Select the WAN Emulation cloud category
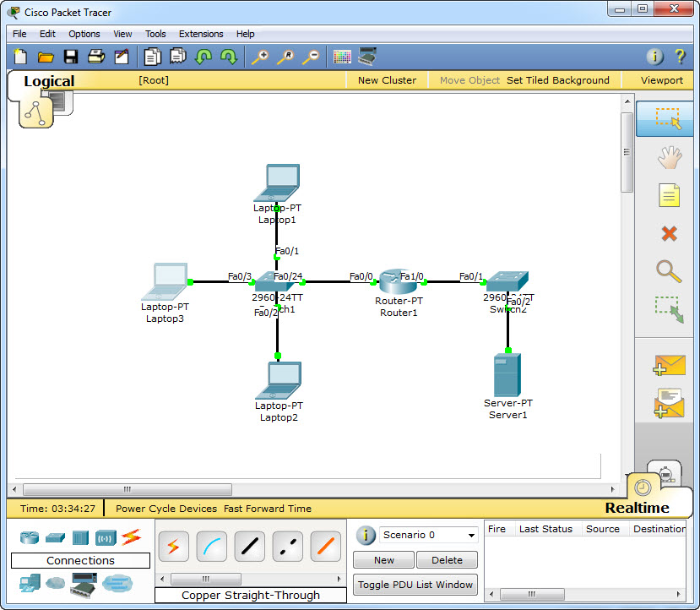700x610 pixels. [56, 583]
